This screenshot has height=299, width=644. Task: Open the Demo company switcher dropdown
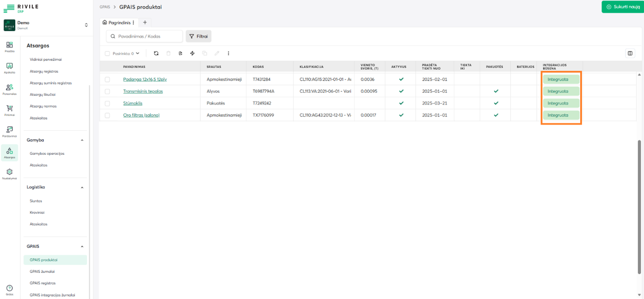click(x=86, y=25)
